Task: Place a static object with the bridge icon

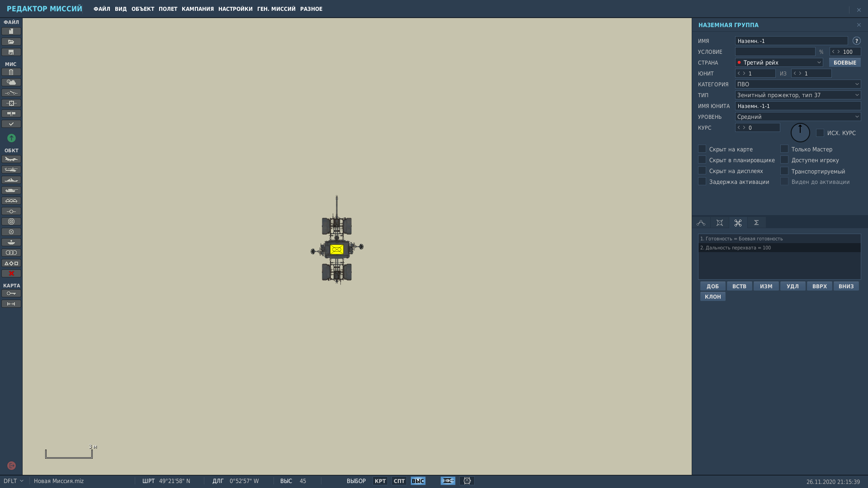Action: click(x=11, y=201)
